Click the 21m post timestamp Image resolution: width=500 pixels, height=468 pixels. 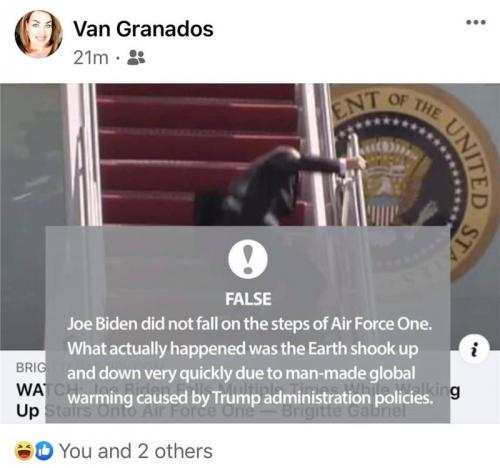pos(91,58)
